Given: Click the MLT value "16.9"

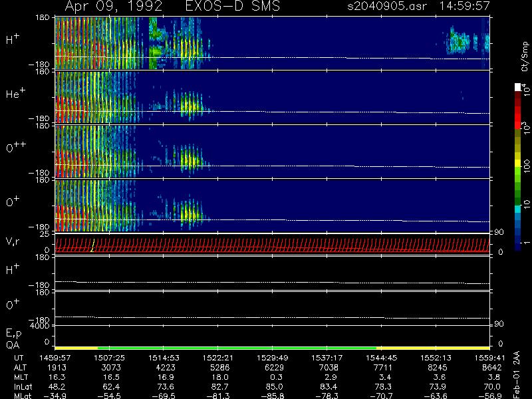Looking at the screenshot, I should point(167,377).
